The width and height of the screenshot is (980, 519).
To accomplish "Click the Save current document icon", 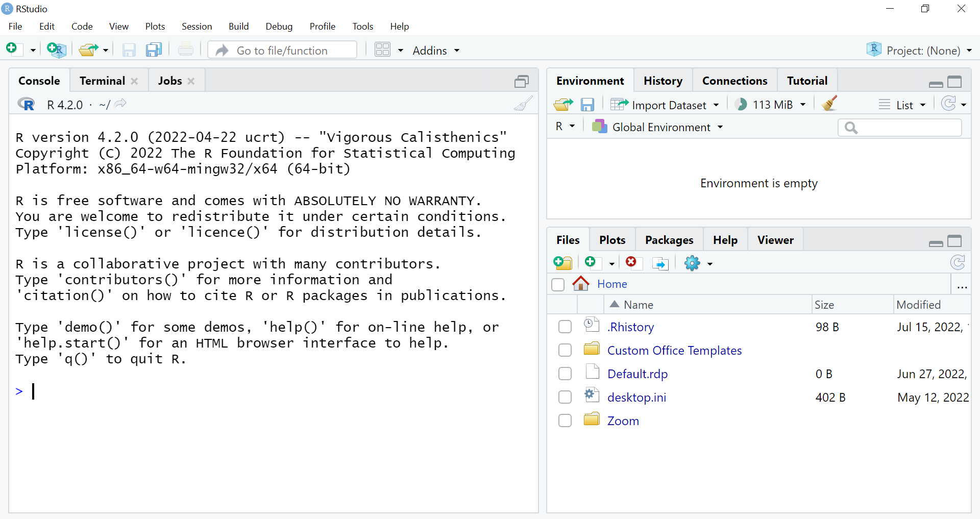I will click(x=129, y=50).
